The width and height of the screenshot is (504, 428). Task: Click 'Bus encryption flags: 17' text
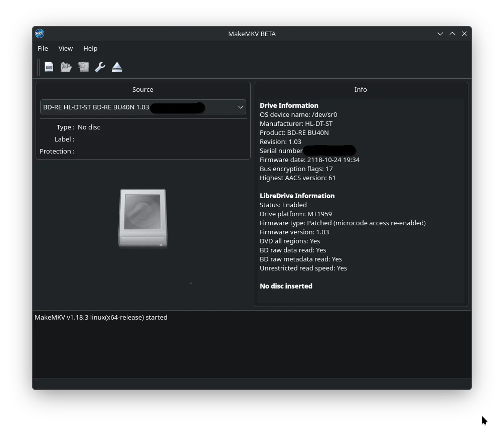point(296,169)
